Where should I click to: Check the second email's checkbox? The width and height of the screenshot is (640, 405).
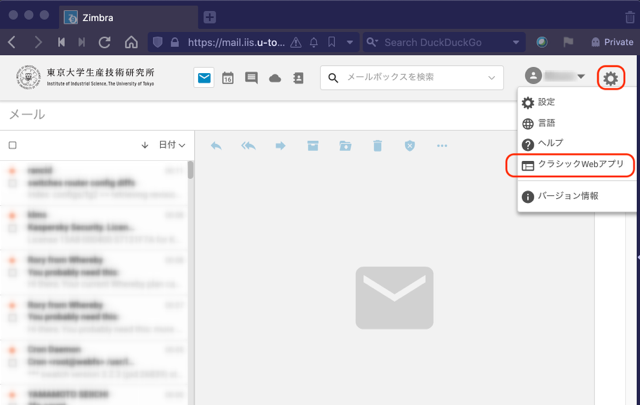point(13,228)
